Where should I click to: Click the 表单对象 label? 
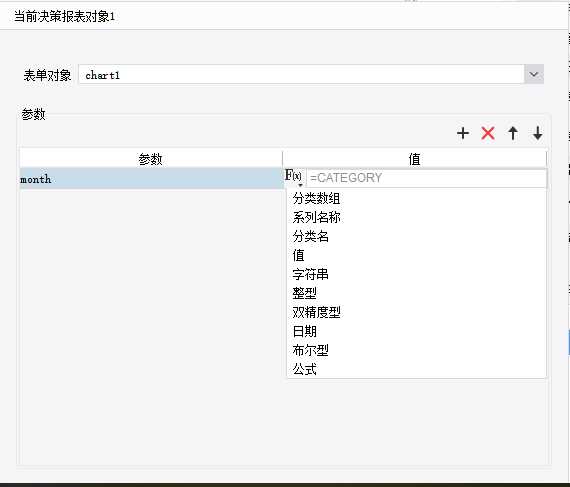click(x=47, y=75)
